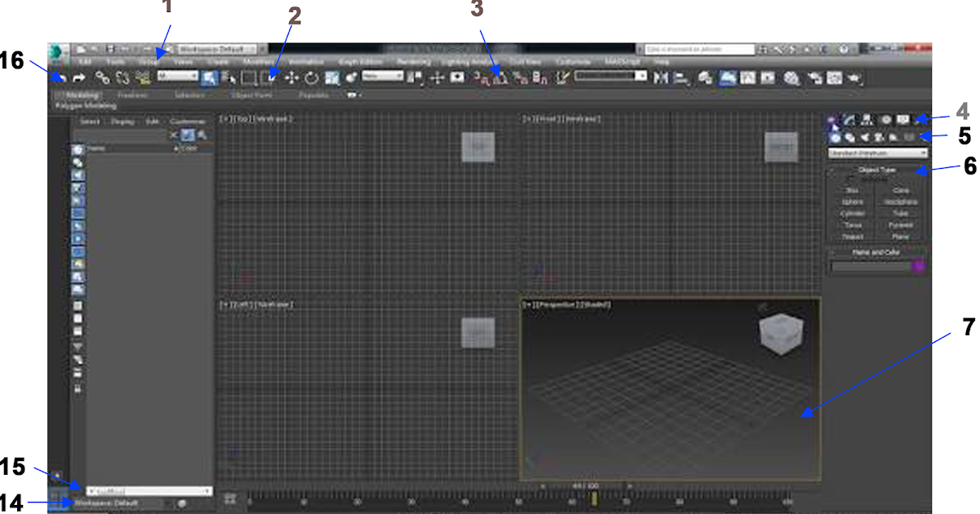980x514 pixels.
Task: Open the Layer Manager icon
Action: coord(706,78)
